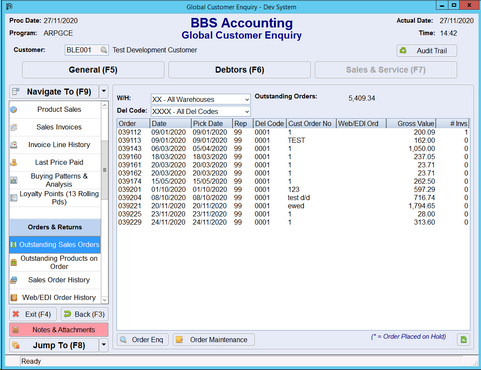This screenshot has height=370, width=481.
Task: Click the Navigate To panel icon
Action: coord(15,91)
